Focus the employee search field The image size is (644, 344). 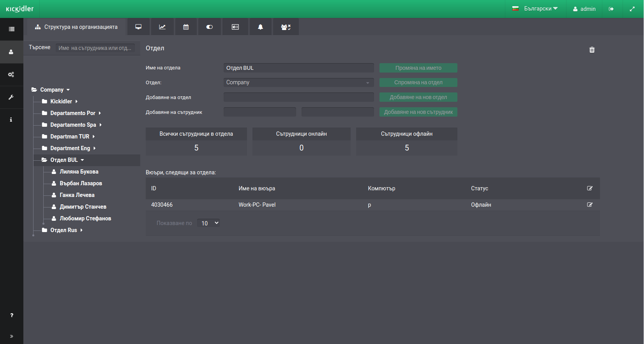click(95, 48)
